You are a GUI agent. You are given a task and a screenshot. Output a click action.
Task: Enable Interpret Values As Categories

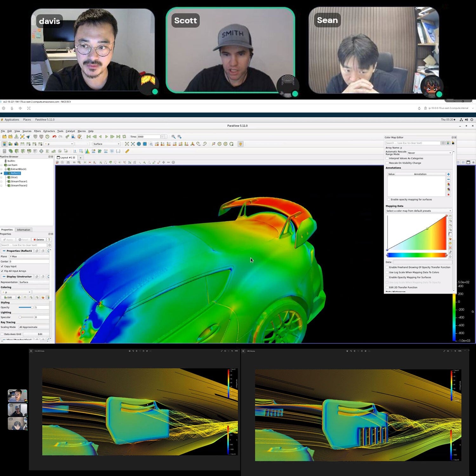[387, 158]
